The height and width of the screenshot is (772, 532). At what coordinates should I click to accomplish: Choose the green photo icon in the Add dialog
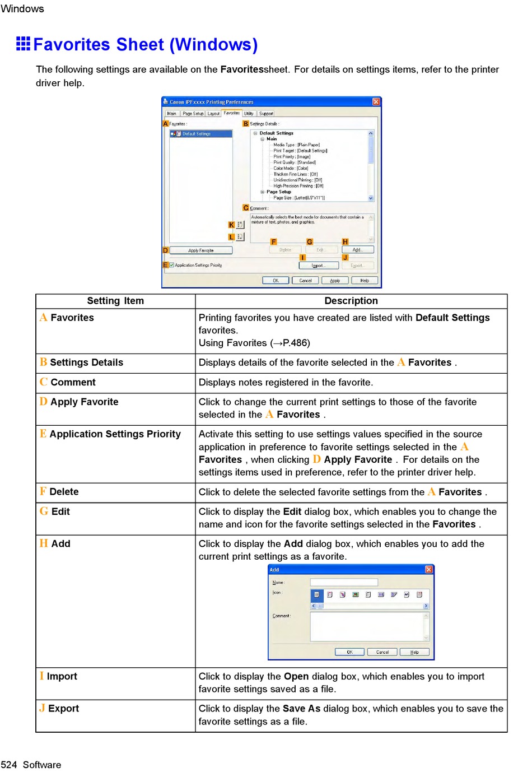coord(356,595)
